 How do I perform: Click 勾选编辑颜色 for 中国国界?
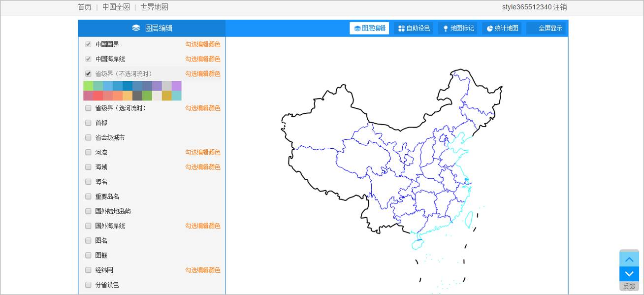[202, 44]
